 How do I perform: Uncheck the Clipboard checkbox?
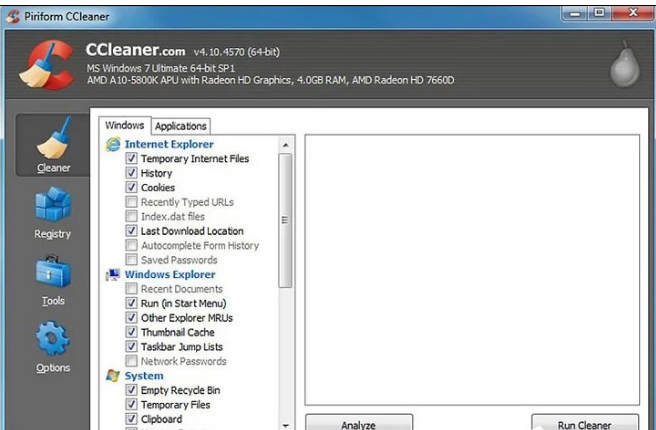[131, 419]
